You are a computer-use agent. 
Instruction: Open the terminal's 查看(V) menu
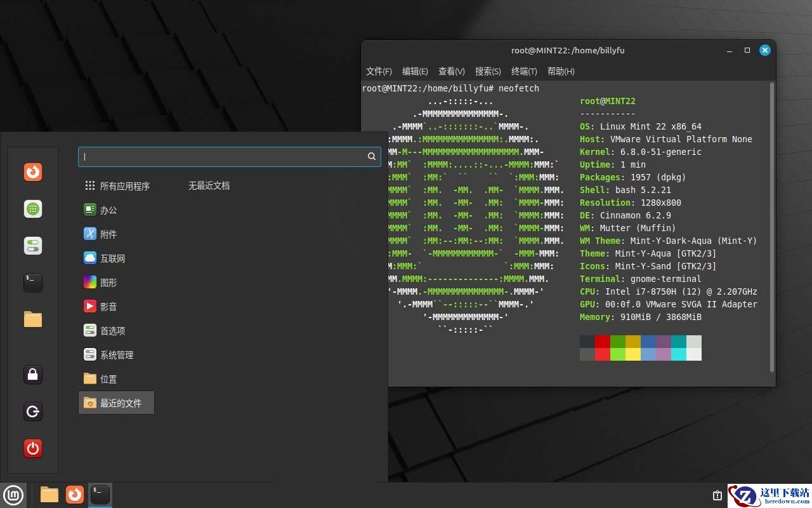tap(451, 71)
